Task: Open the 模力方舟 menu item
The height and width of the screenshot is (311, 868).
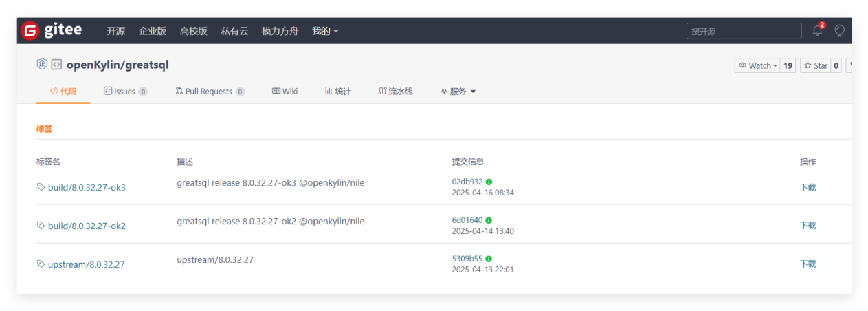Action: pyautogui.click(x=280, y=31)
